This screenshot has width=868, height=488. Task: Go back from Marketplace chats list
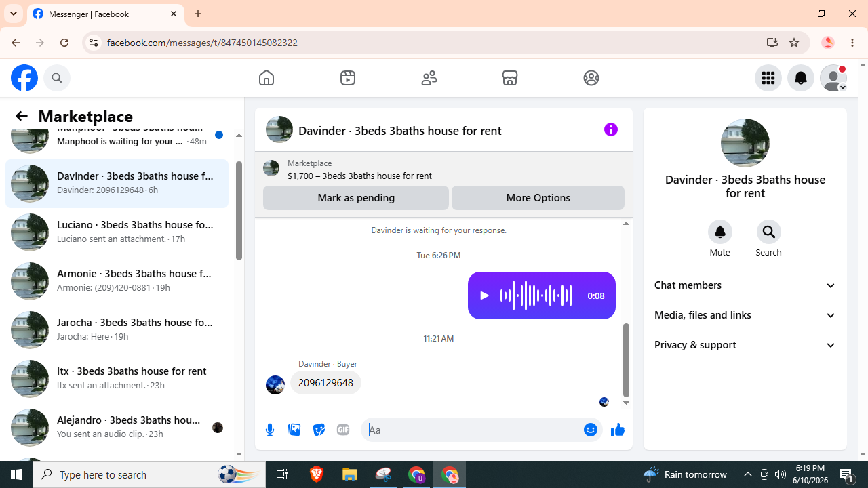[x=22, y=116]
